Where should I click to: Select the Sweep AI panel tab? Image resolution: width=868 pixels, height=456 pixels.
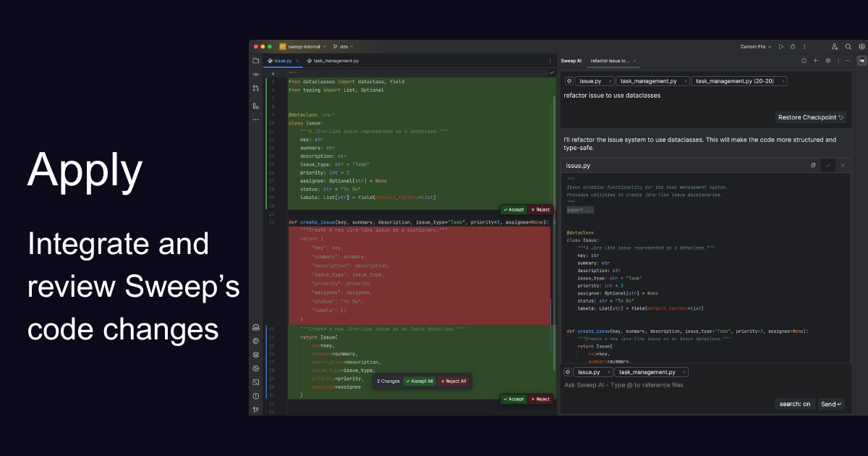(571, 61)
